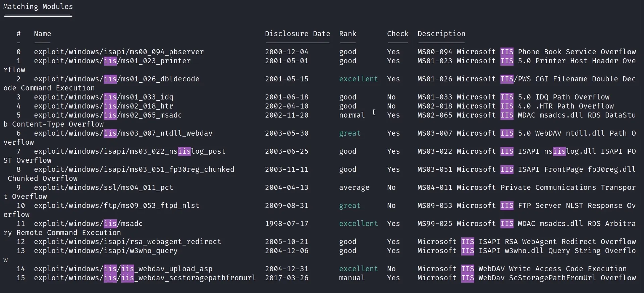Click the 'Disclosure Date' column header
The height and width of the screenshot is (293, 644).
(x=298, y=34)
